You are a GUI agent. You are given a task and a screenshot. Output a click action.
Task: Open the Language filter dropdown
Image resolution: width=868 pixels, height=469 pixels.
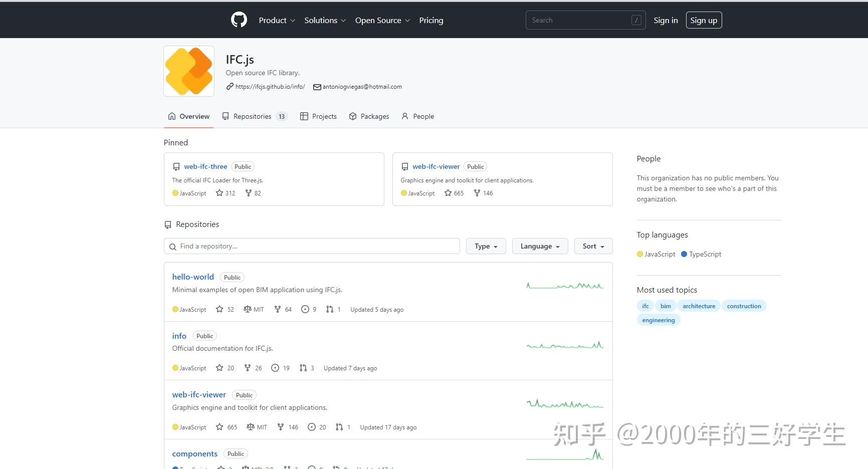(x=540, y=246)
